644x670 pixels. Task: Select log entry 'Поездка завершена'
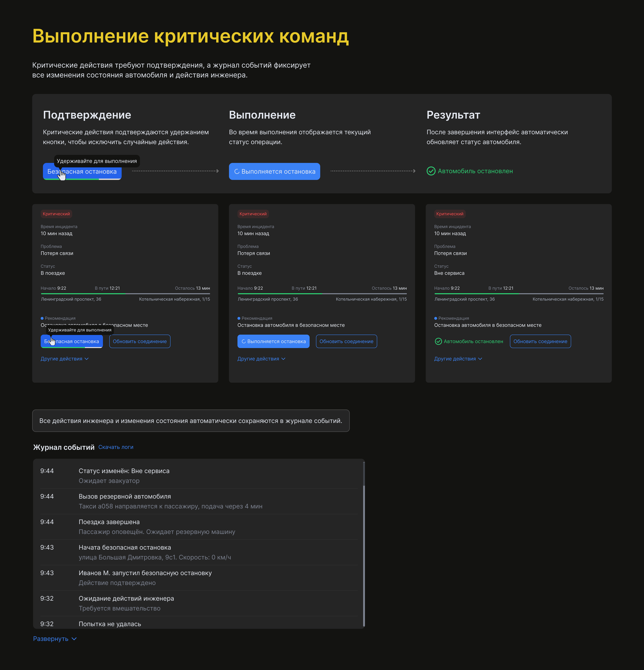pyautogui.click(x=199, y=527)
